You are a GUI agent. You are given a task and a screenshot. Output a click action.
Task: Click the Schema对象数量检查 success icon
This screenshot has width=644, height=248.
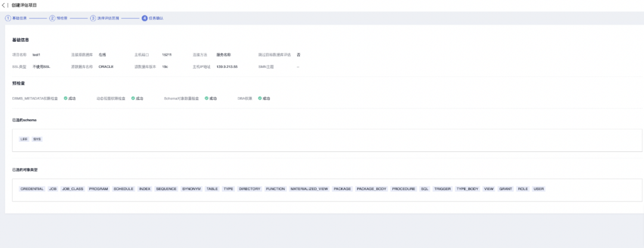point(206,98)
